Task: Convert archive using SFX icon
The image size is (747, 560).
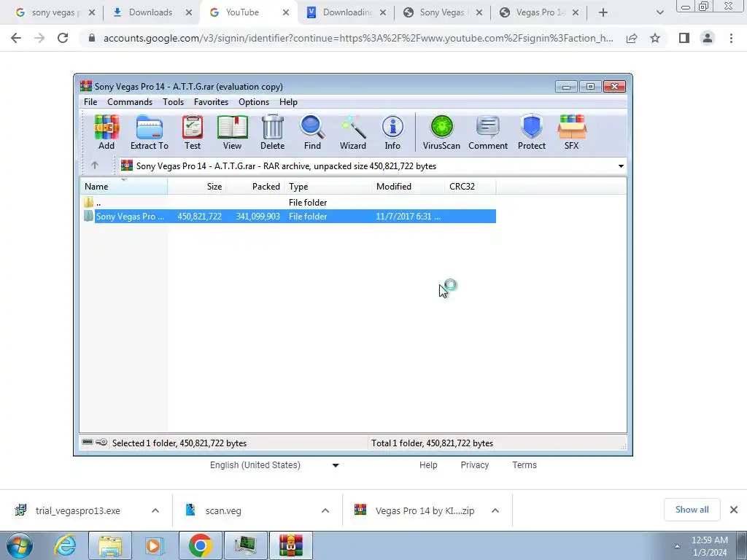Action: point(572,133)
